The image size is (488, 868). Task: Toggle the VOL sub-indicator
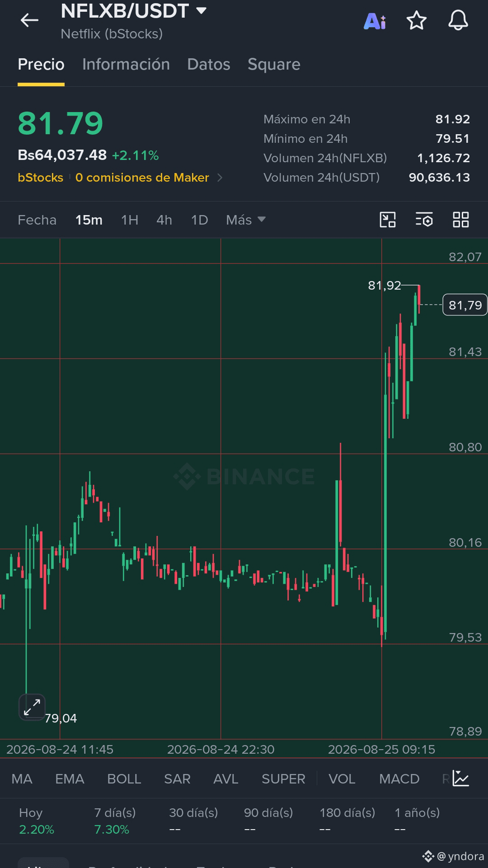(342, 779)
